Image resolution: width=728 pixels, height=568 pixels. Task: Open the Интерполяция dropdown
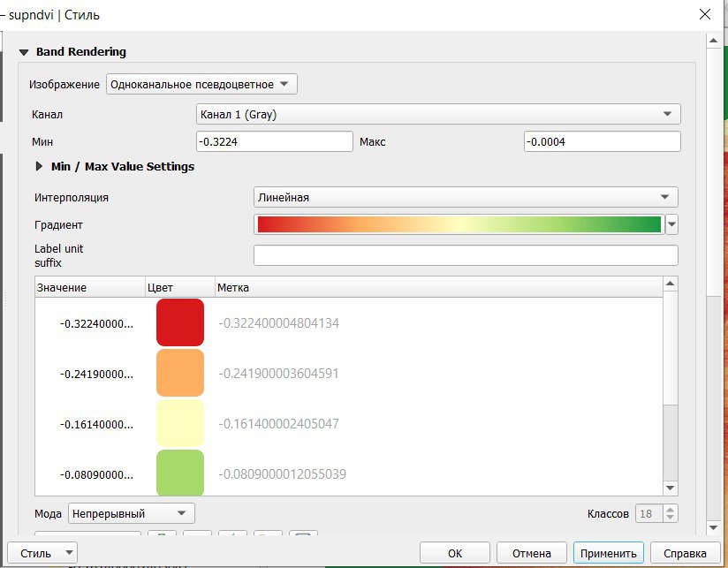click(466, 197)
